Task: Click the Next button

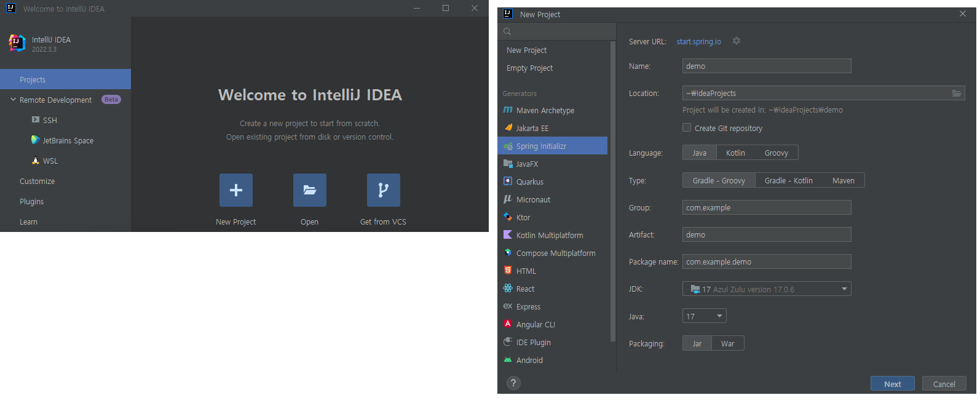Action: pyautogui.click(x=893, y=383)
